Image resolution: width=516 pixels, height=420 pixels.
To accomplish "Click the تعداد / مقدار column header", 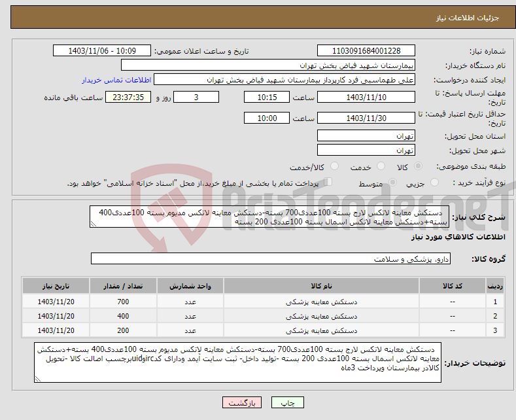I will [x=123, y=286].
